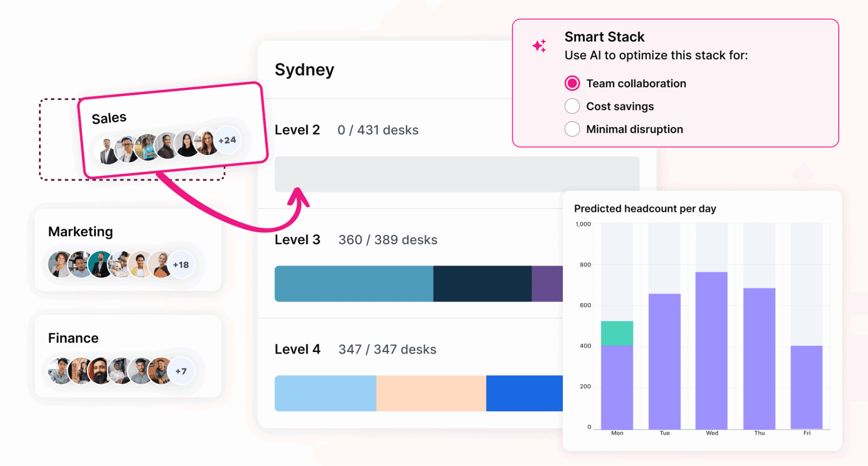868x466 pixels.
Task: Open the Level 3 floor heading
Action: [297, 240]
